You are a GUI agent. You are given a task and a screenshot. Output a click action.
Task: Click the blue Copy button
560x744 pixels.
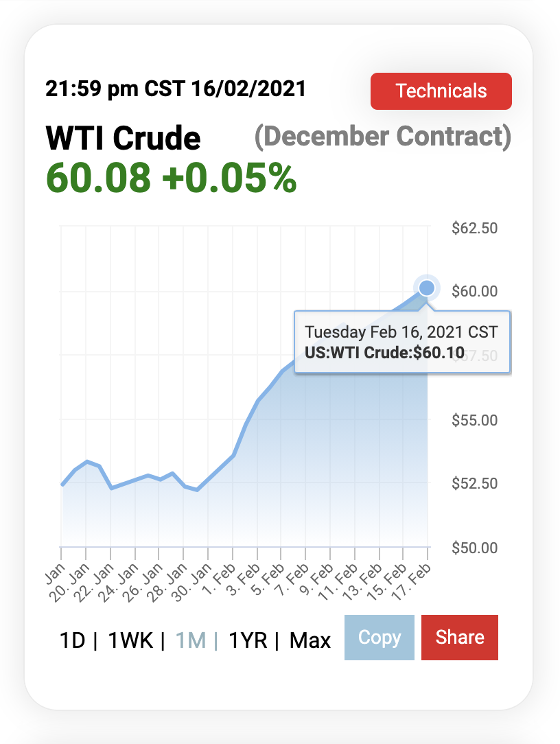[x=380, y=637]
